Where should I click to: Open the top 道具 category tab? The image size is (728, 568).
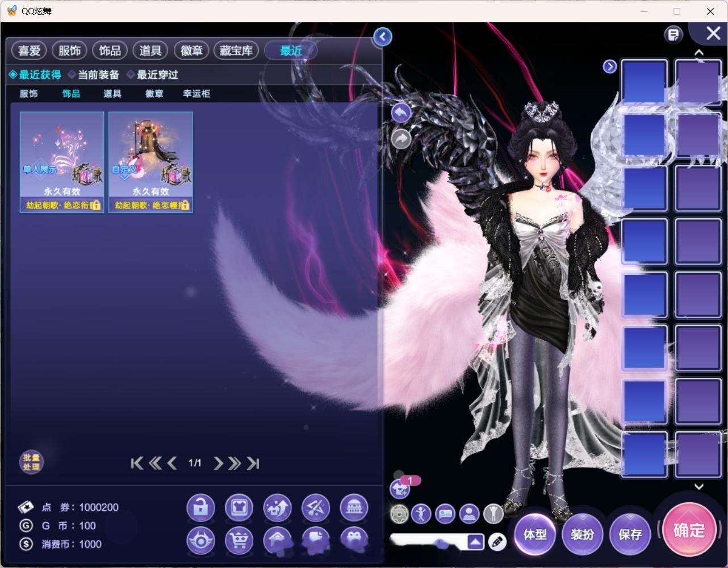pyautogui.click(x=150, y=51)
